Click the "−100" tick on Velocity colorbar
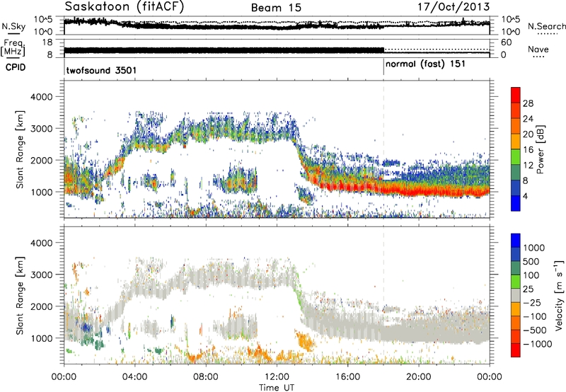The image size is (566, 392). 535,316
